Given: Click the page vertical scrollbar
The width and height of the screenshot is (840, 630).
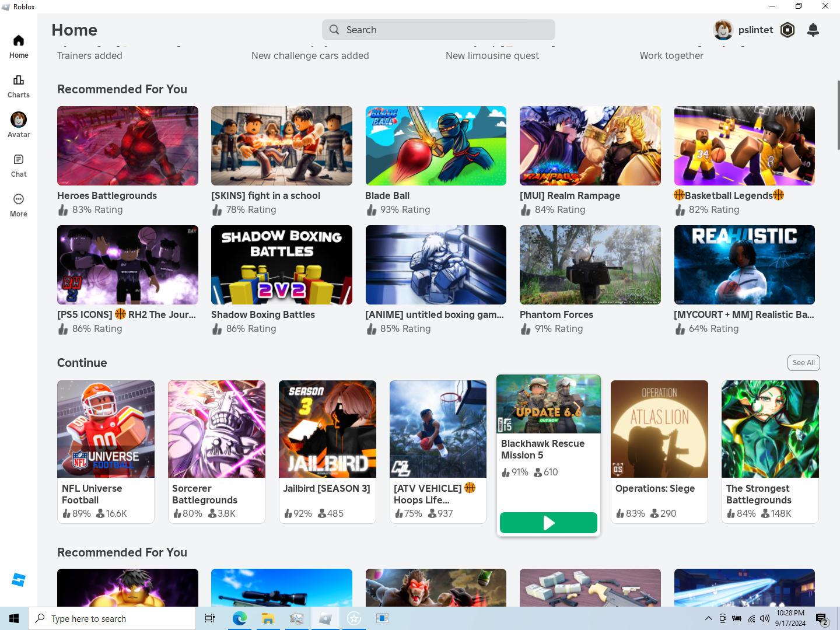Looking at the screenshot, I should click(x=838, y=115).
